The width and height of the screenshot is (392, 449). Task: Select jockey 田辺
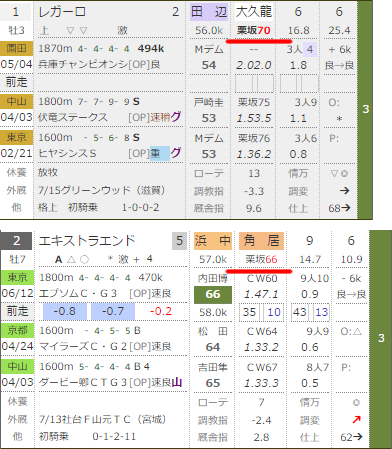[x=209, y=12]
